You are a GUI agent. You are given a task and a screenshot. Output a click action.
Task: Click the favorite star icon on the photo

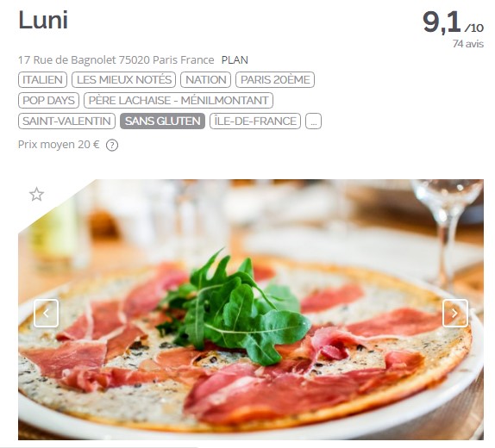[36, 194]
